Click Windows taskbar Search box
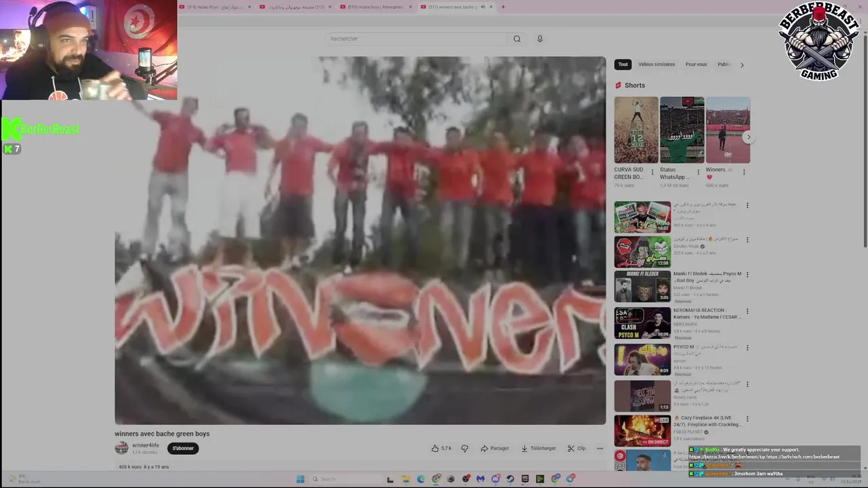868x488 pixels. 346,479
